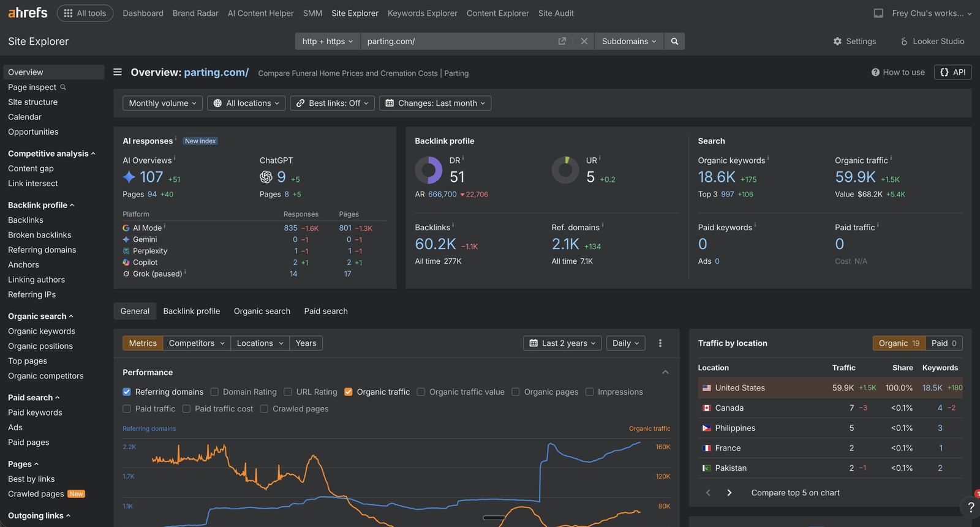Click the AI Mode Google icon
Viewport: 980px width, 527px height.
pos(126,228)
